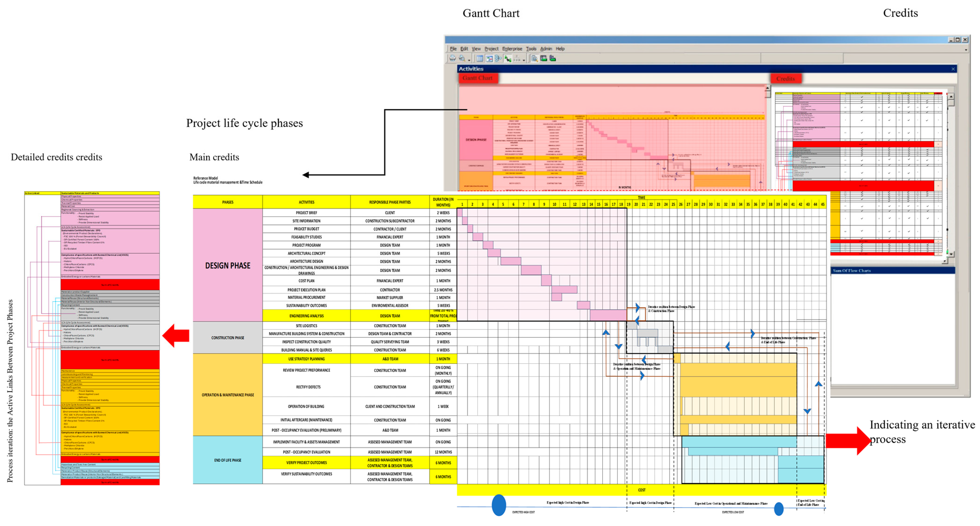This screenshot has height=526, width=980.
Task: Open the Tools menu
Action: 531,49
